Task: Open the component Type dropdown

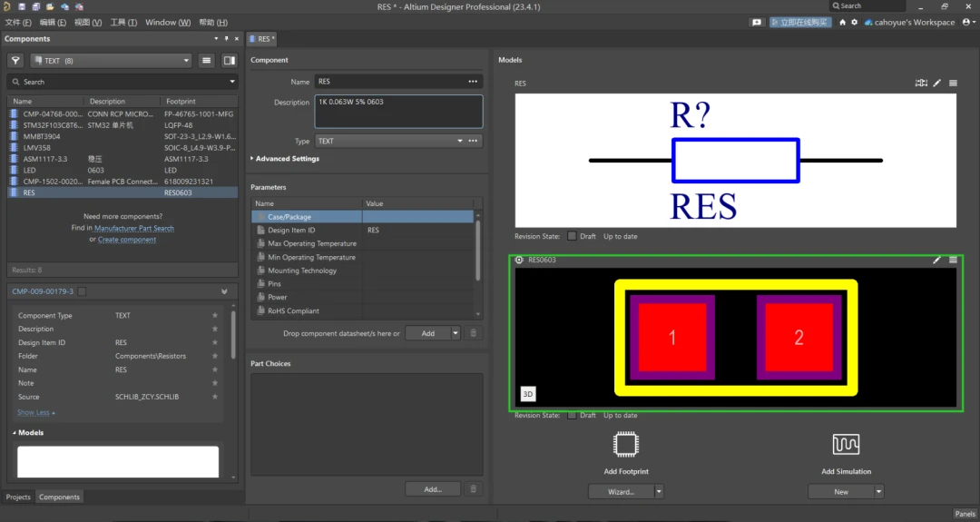Action: click(460, 141)
